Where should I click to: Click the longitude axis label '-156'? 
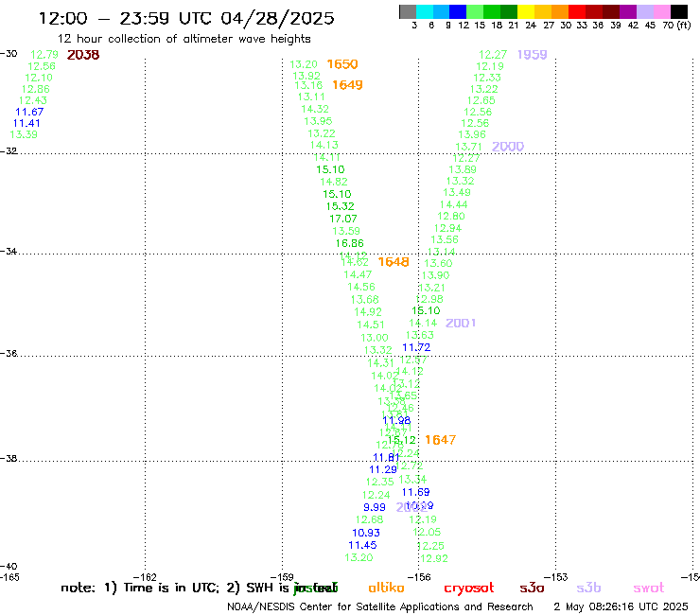419,577
